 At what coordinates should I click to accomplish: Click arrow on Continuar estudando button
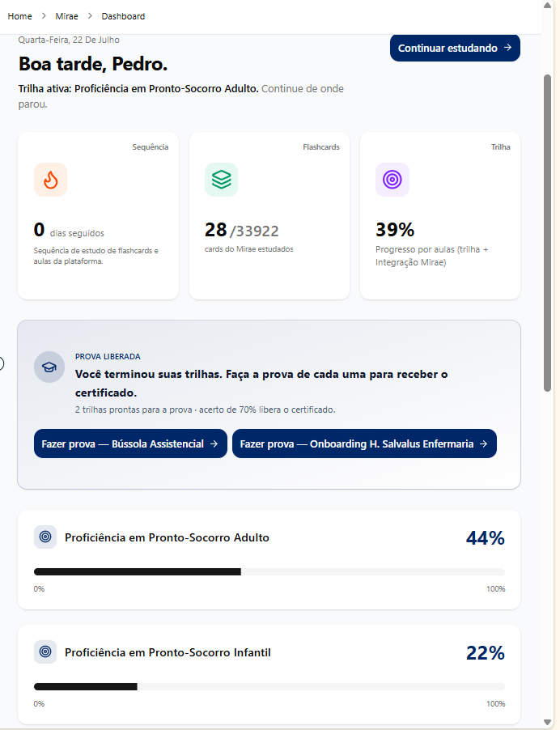(508, 48)
